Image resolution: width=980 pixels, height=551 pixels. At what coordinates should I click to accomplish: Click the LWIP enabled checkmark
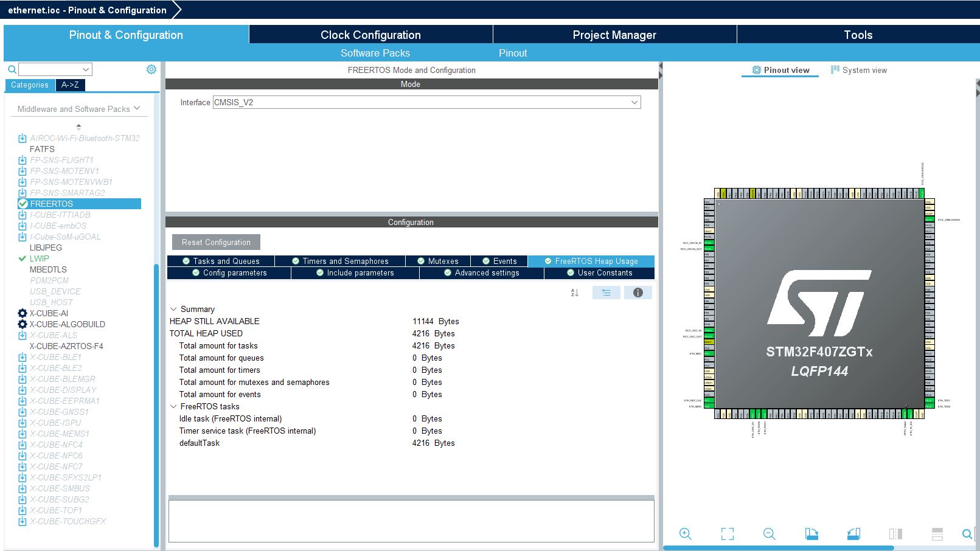pos(23,258)
